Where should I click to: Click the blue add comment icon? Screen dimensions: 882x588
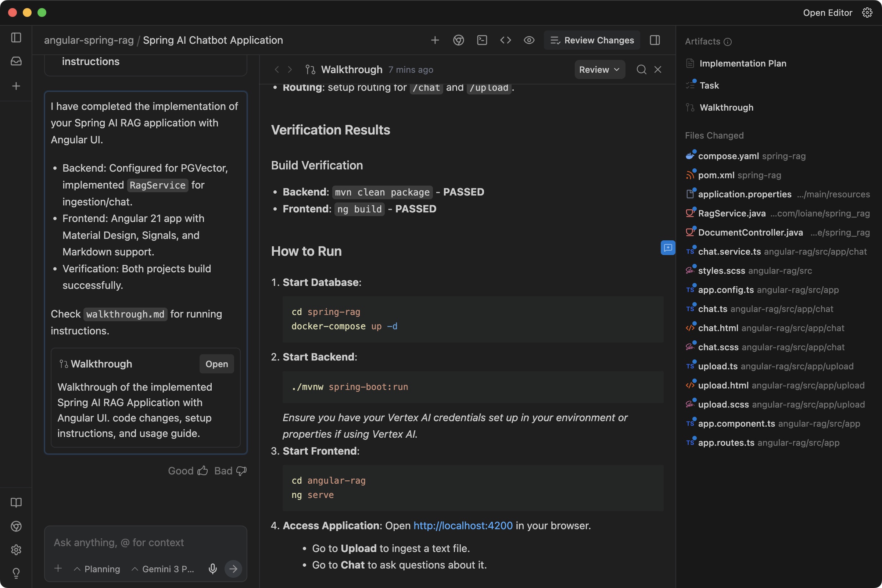point(668,247)
